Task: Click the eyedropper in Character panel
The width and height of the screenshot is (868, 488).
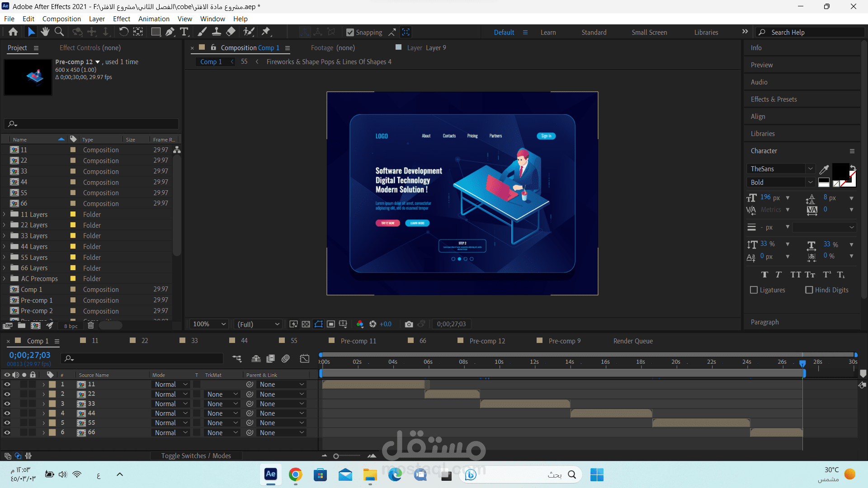Action: [824, 169]
